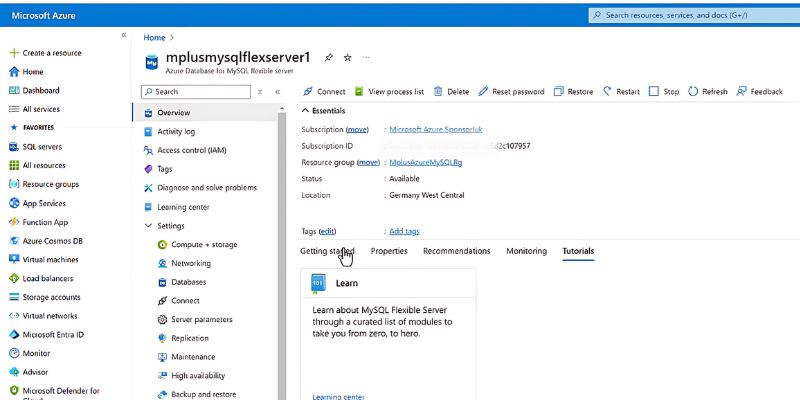Click the Stop button in the toolbar
800x400 pixels.
(664, 92)
